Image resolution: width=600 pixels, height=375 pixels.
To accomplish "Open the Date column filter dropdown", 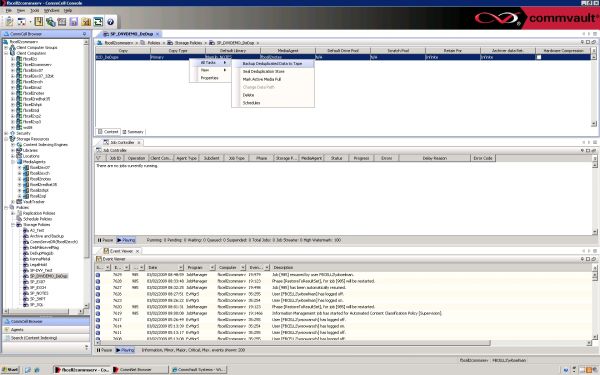I will pos(181,267).
